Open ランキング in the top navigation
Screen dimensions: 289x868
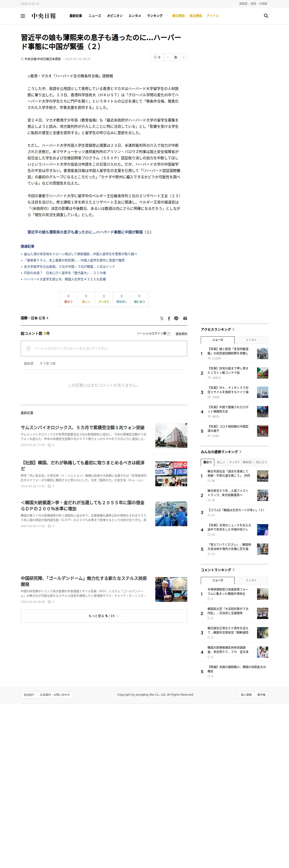[155, 16]
